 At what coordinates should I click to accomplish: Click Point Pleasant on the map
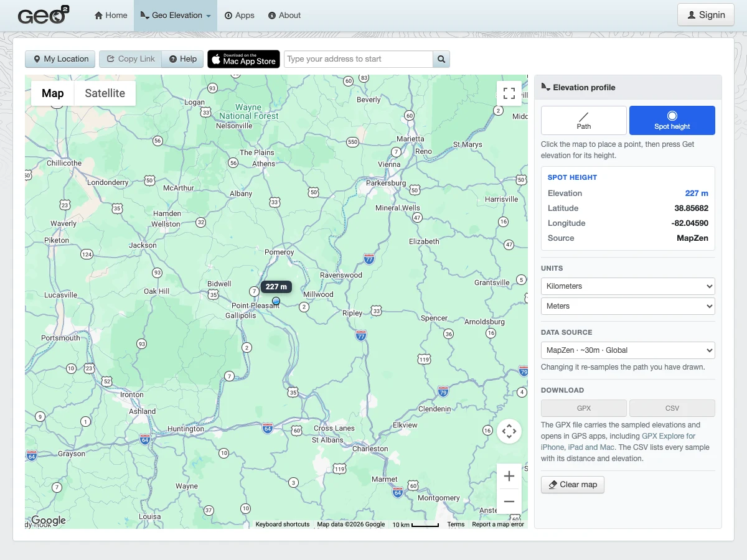point(255,306)
